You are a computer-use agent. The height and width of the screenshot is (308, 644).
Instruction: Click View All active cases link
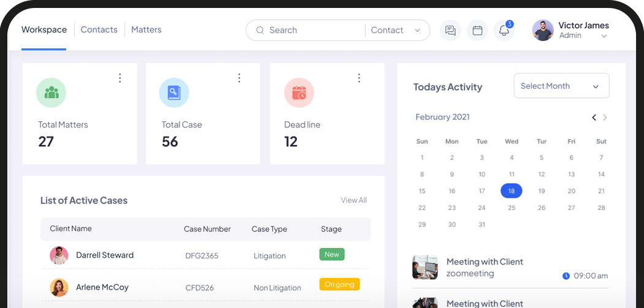tap(354, 200)
